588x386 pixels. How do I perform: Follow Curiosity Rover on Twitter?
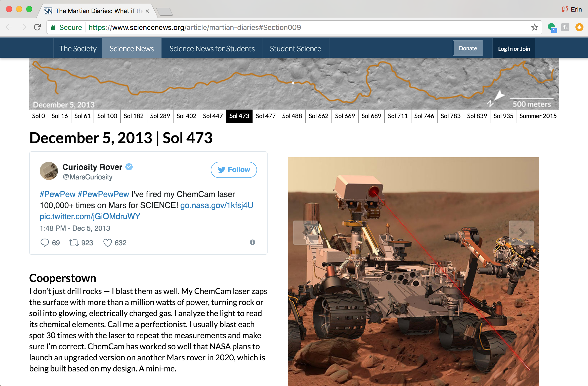tap(234, 170)
